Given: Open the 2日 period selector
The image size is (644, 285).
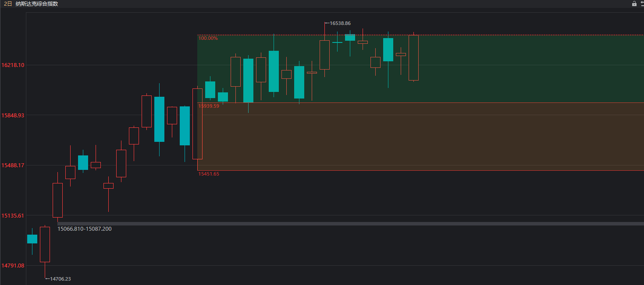Looking at the screenshot, I should [7, 4].
